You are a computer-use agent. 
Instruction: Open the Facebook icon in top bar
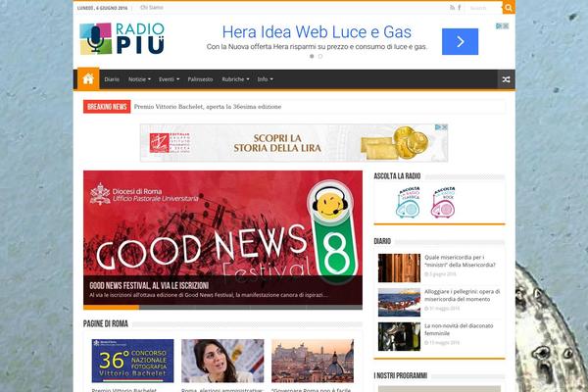pos(460,8)
